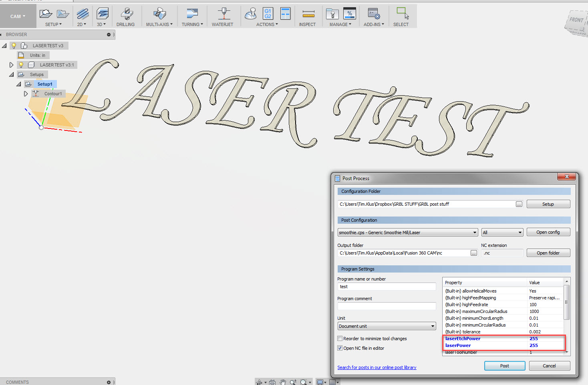Collapse the Browser panel with its minus icon

pyautogui.click(x=109, y=34)
